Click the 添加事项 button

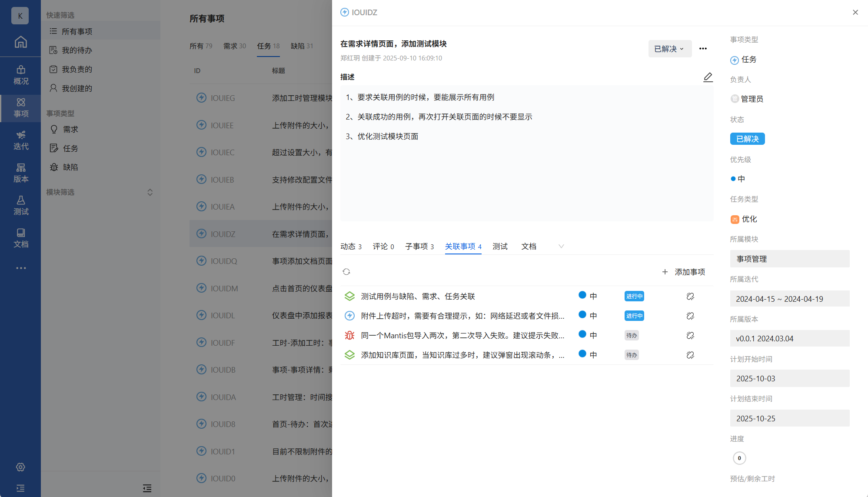click(x=684, y=272)
